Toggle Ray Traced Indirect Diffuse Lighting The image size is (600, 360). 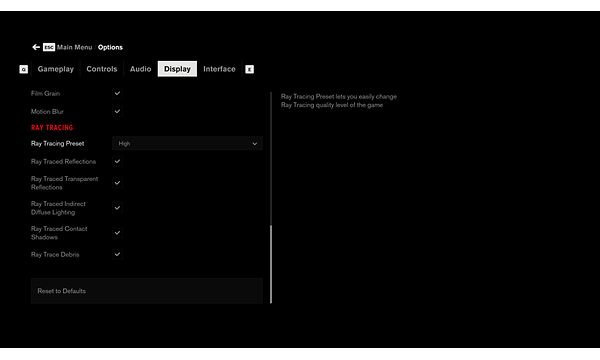click(117, 208)
